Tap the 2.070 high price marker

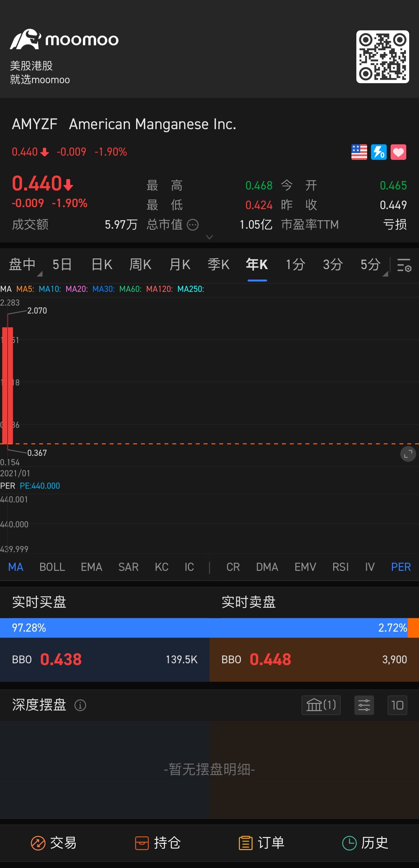37,311
